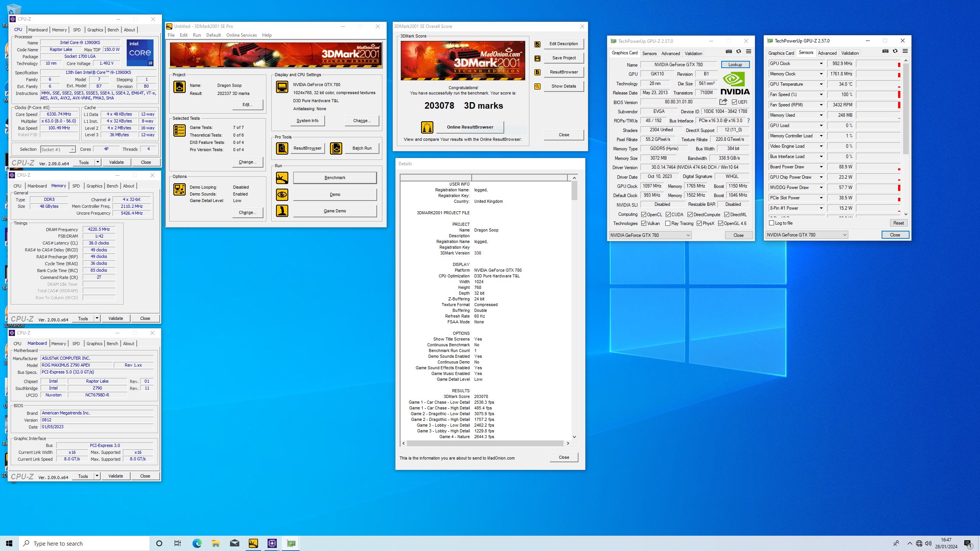This screenshot has height=551, width=980.
Task: Toggle the OpenCL checkbox
Action: [644, 215]
